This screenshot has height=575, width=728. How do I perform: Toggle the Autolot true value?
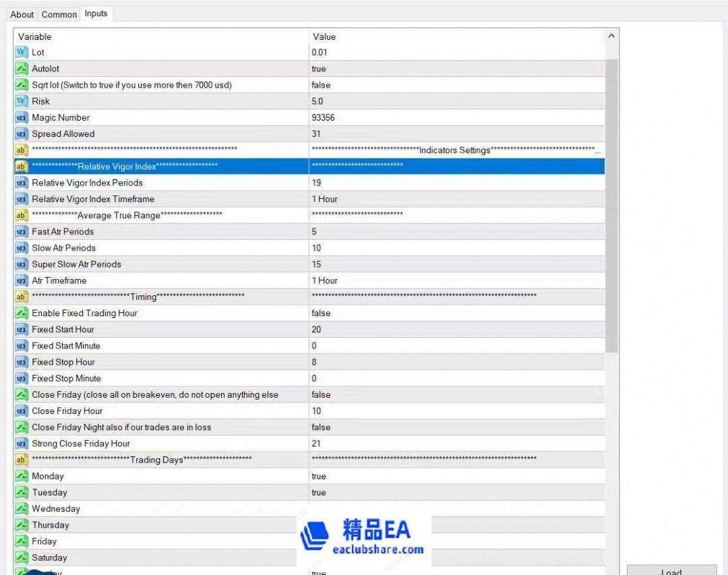[456, 69]
